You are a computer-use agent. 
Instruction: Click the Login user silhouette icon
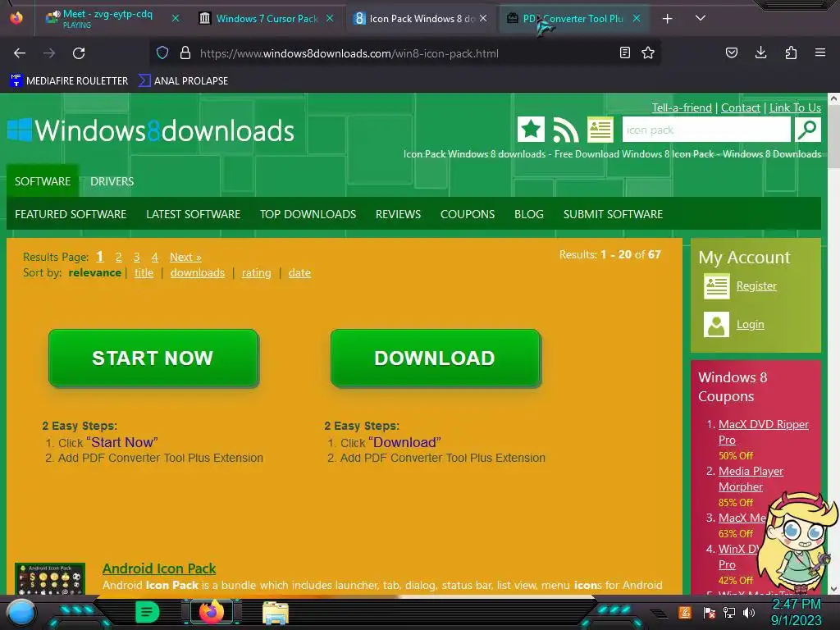click(x=716, y=325)
